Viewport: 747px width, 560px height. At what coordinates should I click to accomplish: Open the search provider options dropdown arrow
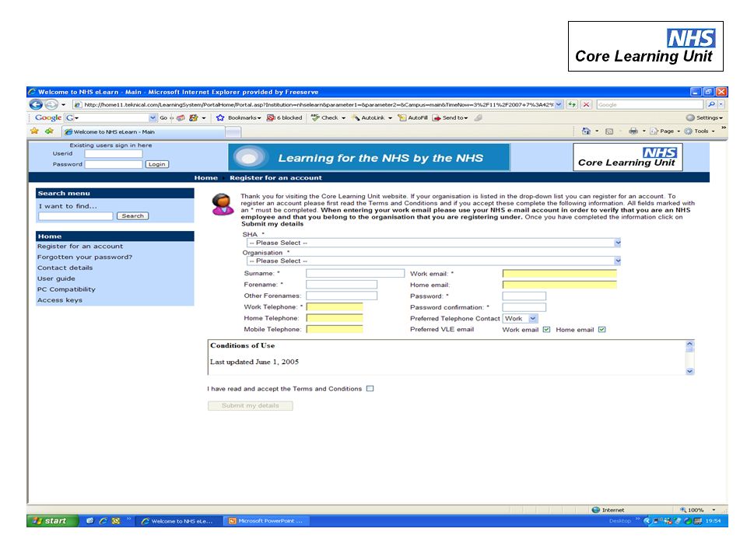(721, 104)
